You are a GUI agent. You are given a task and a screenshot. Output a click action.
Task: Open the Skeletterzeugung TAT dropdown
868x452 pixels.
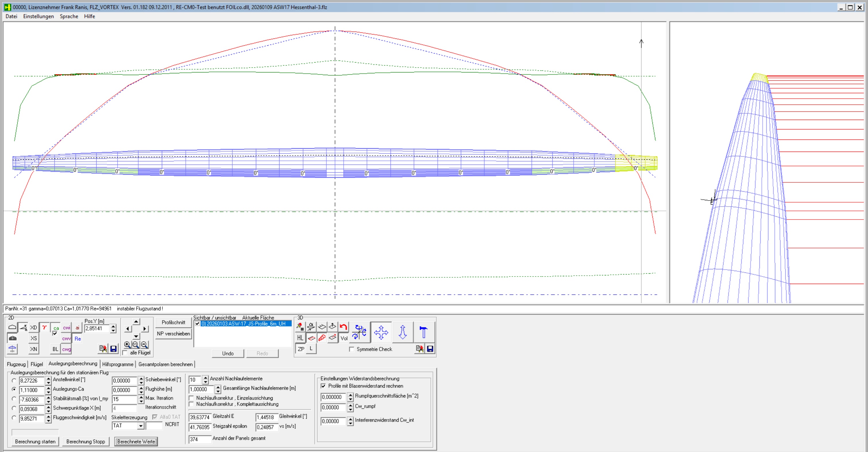point(141,426)
